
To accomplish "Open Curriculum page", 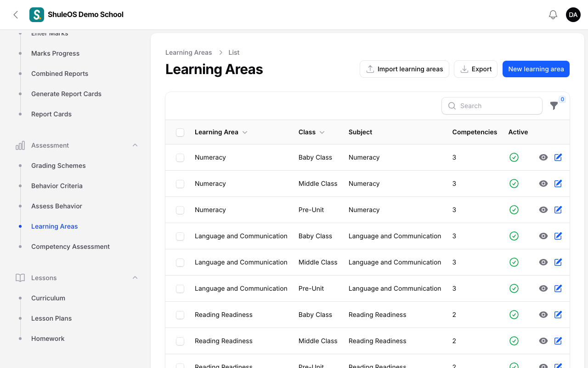I will (48, 298).
